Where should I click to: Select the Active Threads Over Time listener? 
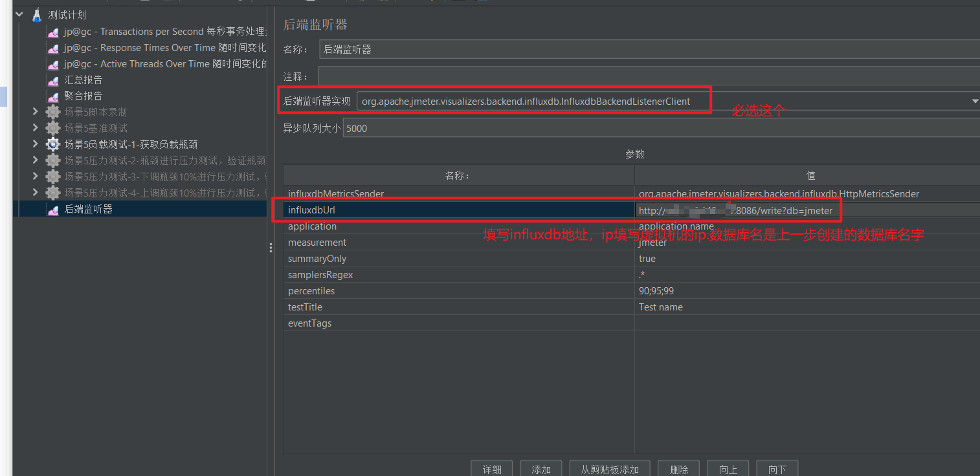point(165,64)
